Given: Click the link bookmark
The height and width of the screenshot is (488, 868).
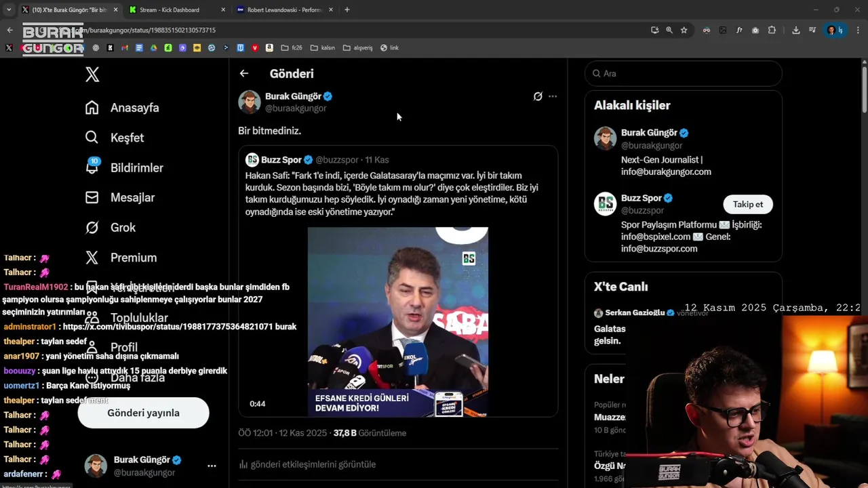Looking at the screenshot, I should click(x=389, y=47).
